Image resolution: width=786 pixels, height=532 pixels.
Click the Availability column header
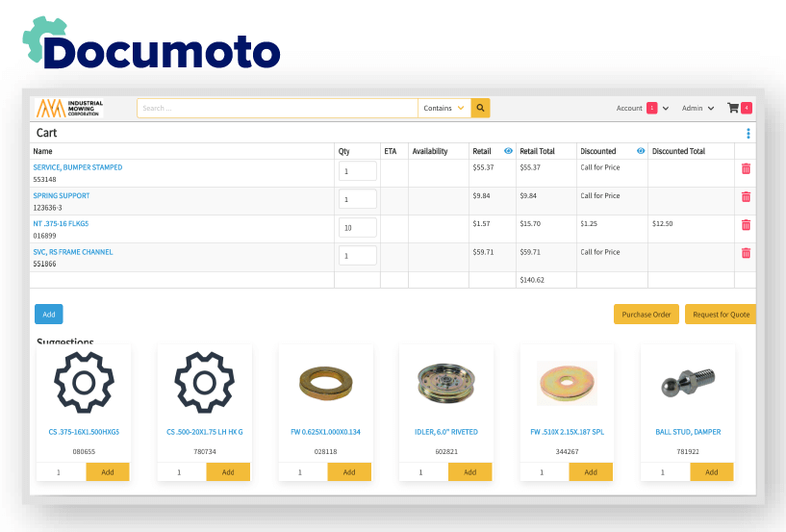[430, 151]
